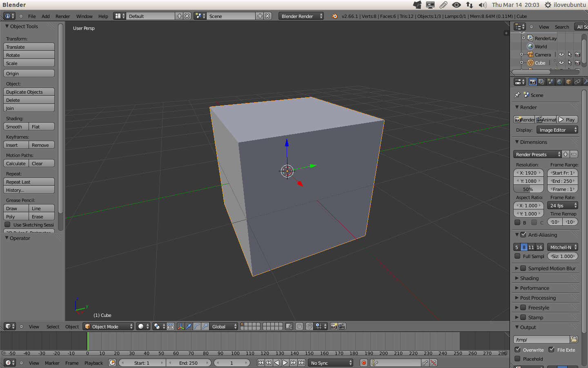Toggle Camera visibility eye in outliner
The height and width of the screenshot is (368, 588).
point(561,54)
